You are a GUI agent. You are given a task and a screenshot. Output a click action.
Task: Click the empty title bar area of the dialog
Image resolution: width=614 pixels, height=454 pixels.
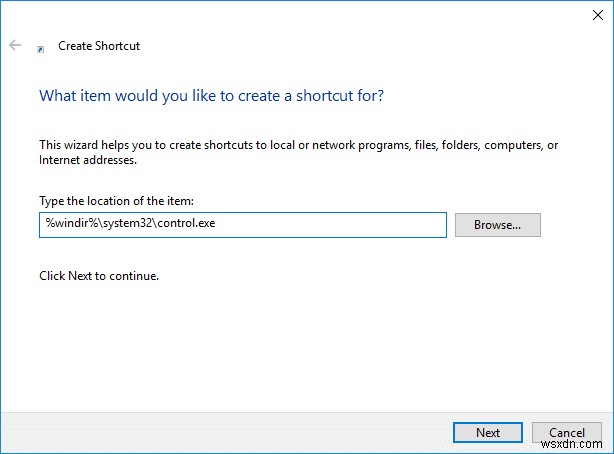click(x=300, y=16)
